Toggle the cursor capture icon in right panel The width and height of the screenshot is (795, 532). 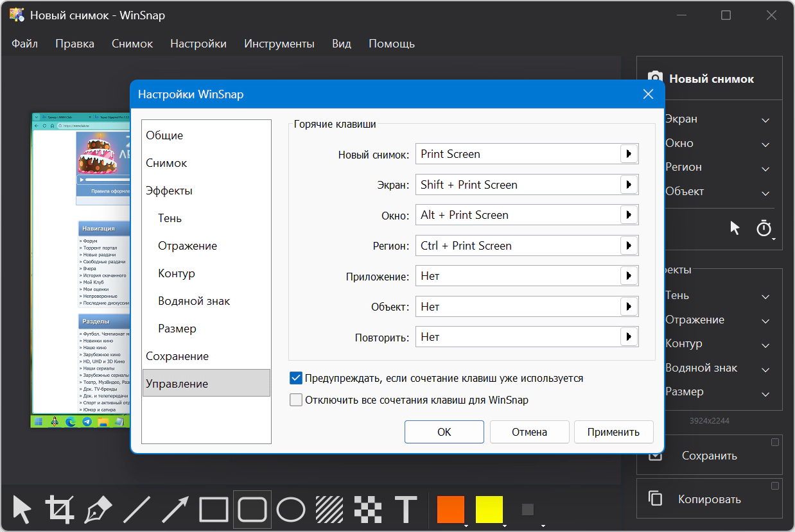pos(735,228)
